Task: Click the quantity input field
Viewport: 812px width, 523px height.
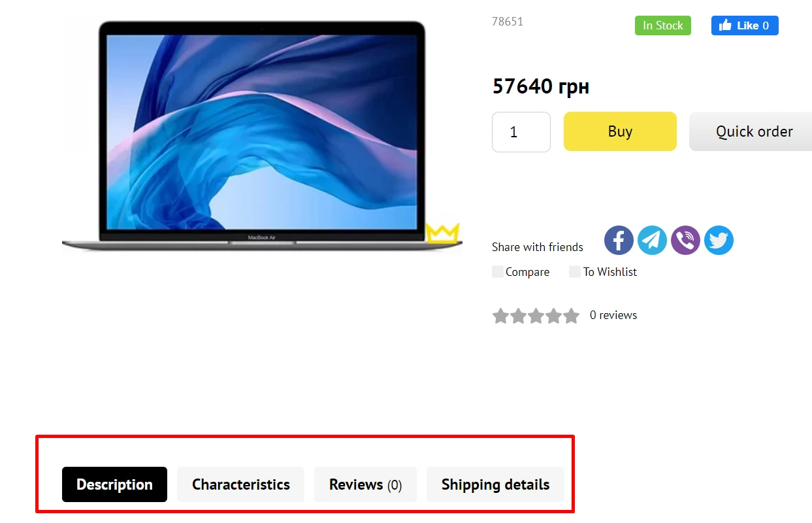Action: tap(521, 132)
